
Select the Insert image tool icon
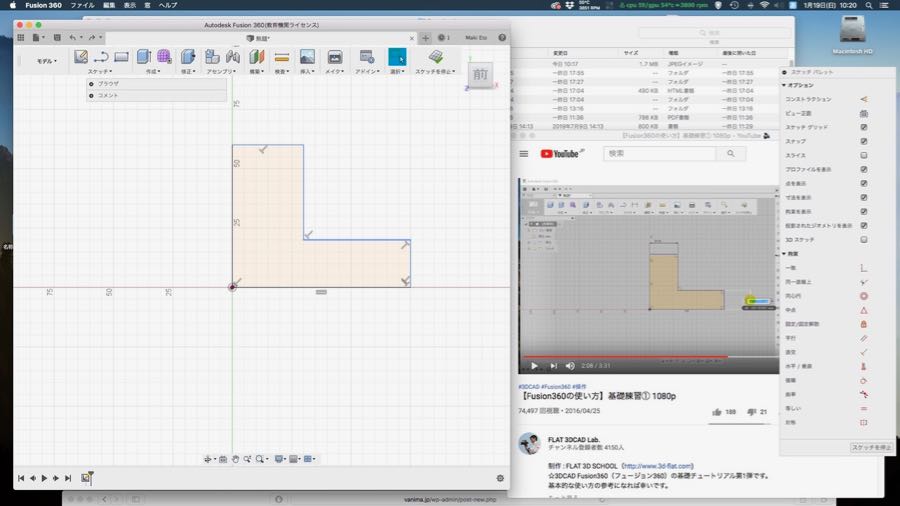tap(307, 56)
